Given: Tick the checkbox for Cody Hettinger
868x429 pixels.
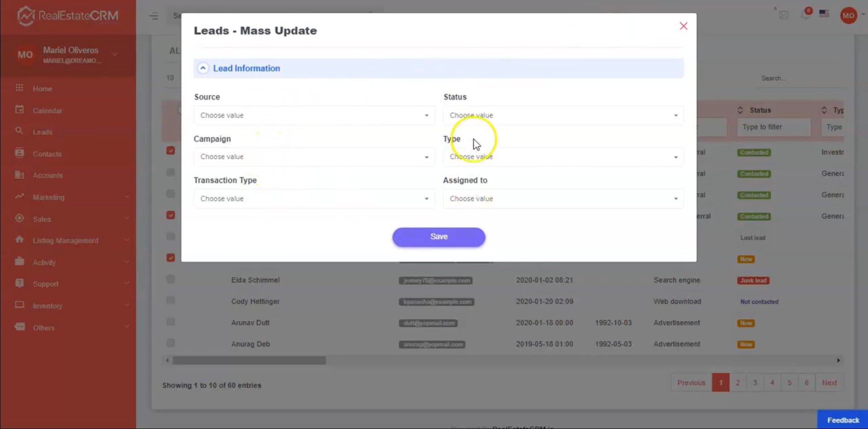Looking at the screenshot, I should tap(171, 300).
